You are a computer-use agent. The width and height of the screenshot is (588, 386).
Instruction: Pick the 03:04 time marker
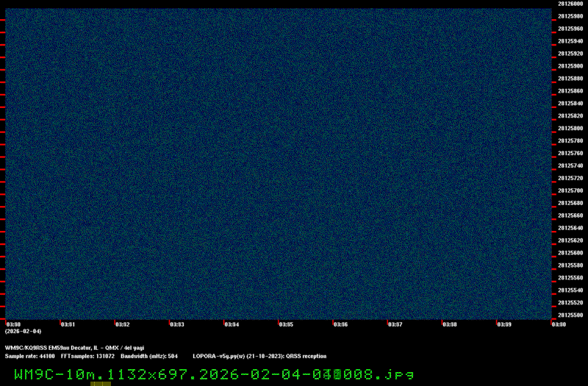click(232, 324)
